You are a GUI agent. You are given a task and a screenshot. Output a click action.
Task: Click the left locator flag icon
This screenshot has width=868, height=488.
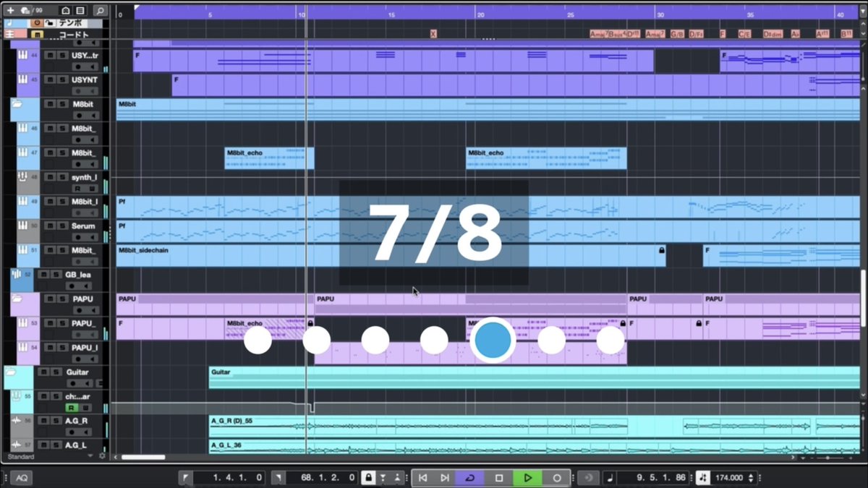pos(186,478)
